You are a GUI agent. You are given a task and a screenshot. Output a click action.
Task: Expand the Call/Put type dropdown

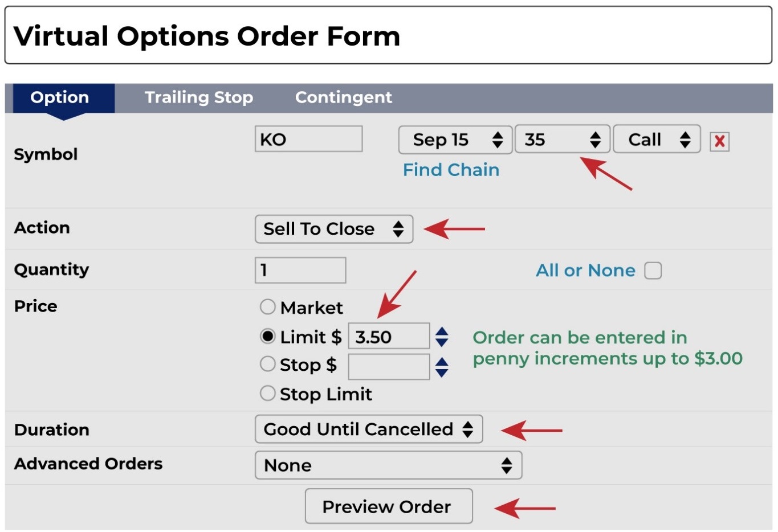click(x=657, y=140)
